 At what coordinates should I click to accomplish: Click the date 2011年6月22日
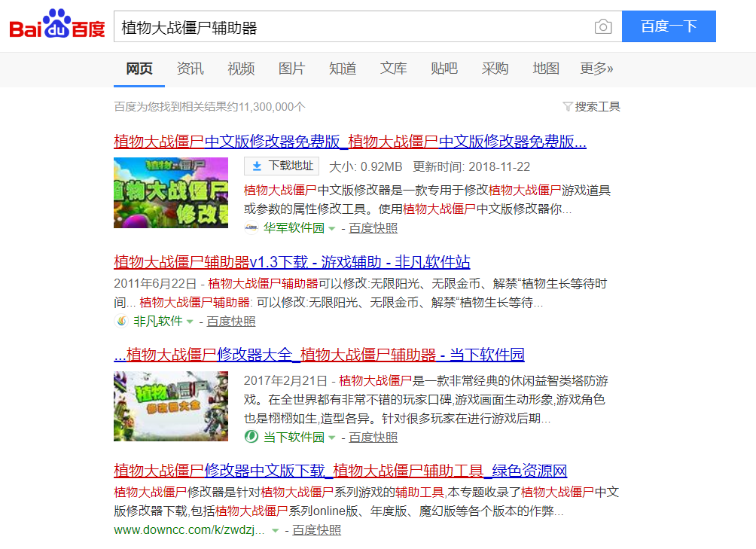pos(155,283)
